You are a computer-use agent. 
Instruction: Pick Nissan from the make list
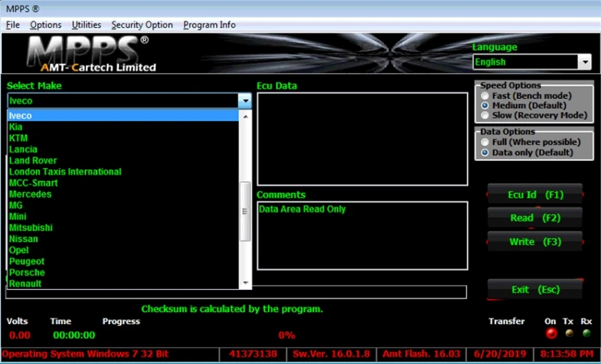(123, 239)
